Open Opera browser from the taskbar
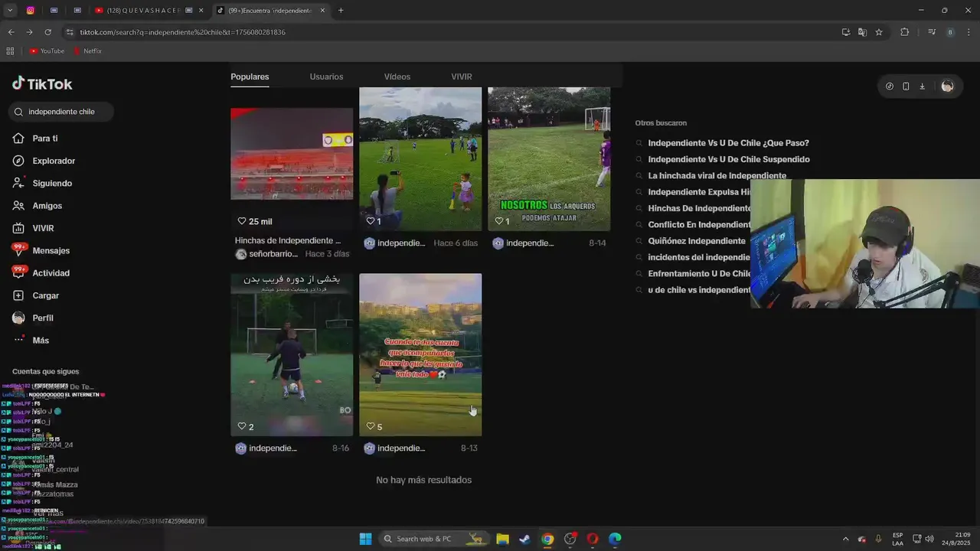980x551 pixels. pyautogui.click(x=592, y=539)
